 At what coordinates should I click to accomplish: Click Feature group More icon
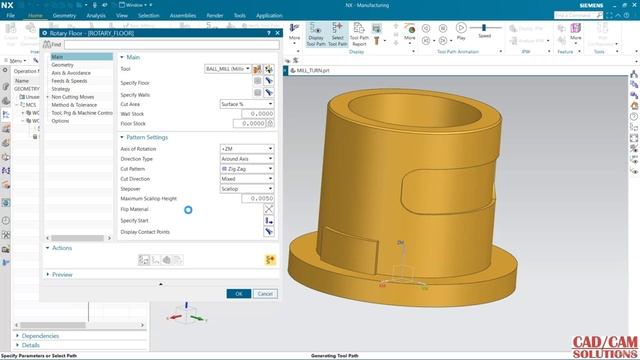(x=576, y=31)
